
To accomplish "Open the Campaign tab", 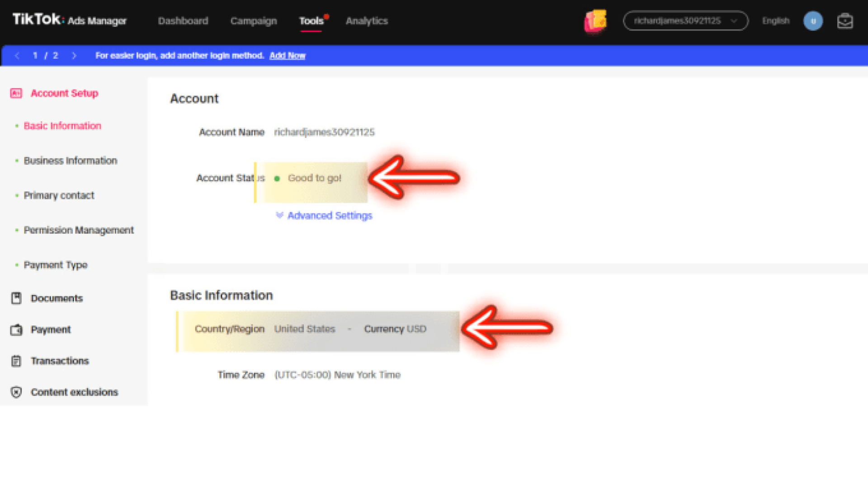I will pyautogui.click(x=253, y=21).
